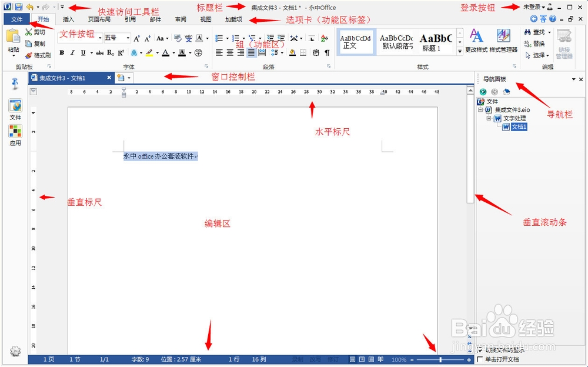The width and height of the screenshot is (588, 367).
Task: Select 标题 1 style in gallery
Action: coord(436,42)
